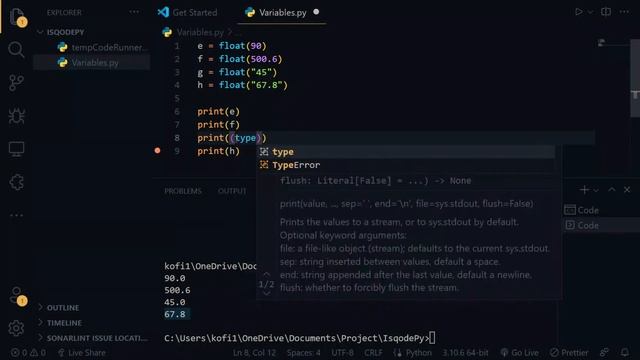Open the Search view
This screenshot has height=360, width=640.
[16, 49]
